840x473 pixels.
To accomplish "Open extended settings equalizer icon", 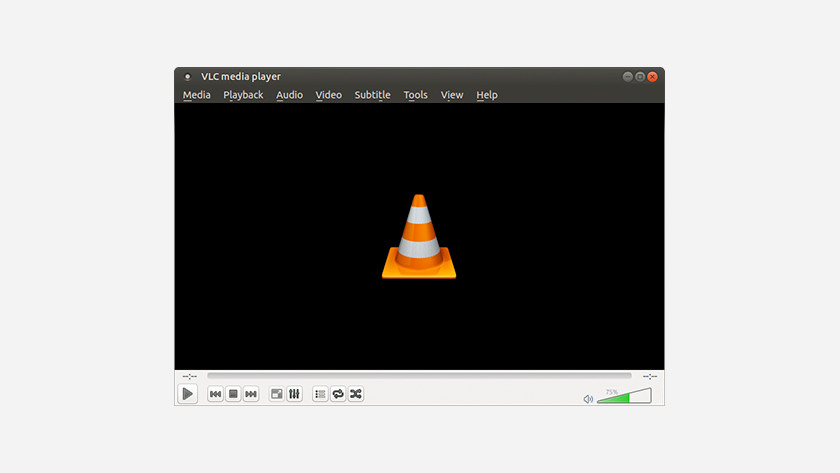I will 294,394.
